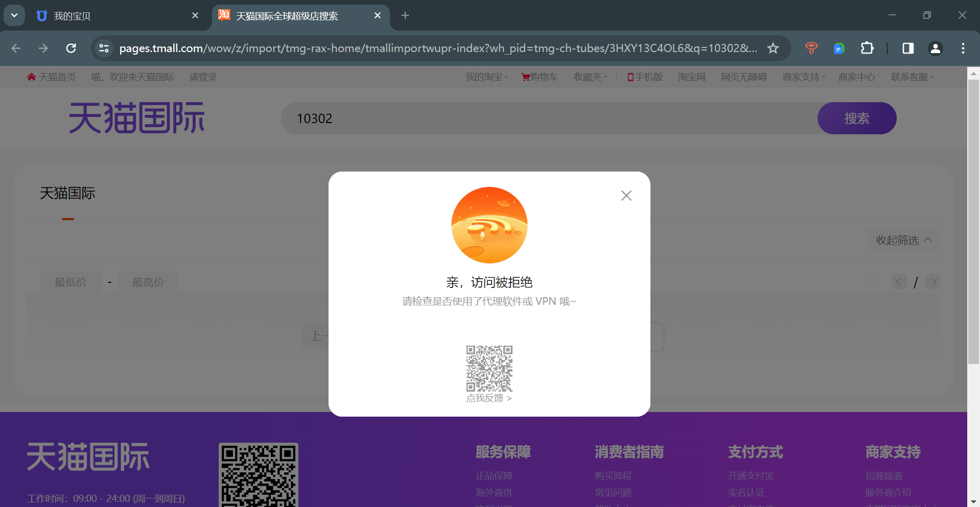Expand the 收藏夹 dropdown menu
980x507 pixels.
pos(590,77)
